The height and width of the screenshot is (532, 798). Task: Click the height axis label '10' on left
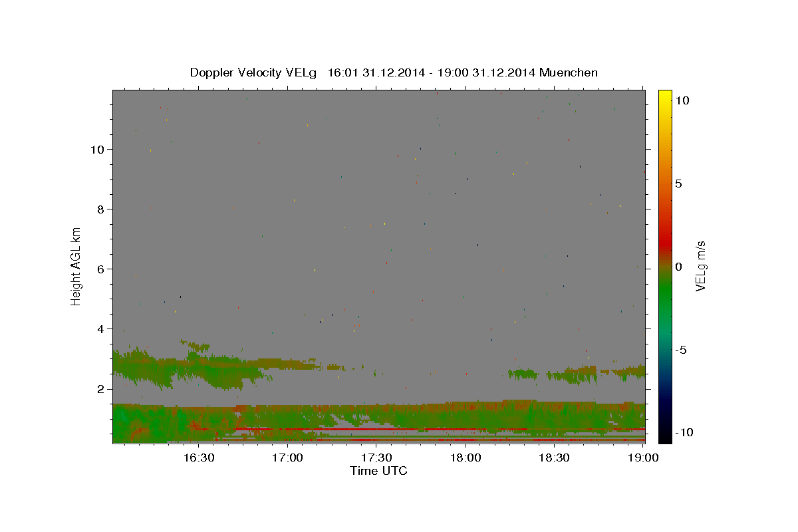click(99, 150)
